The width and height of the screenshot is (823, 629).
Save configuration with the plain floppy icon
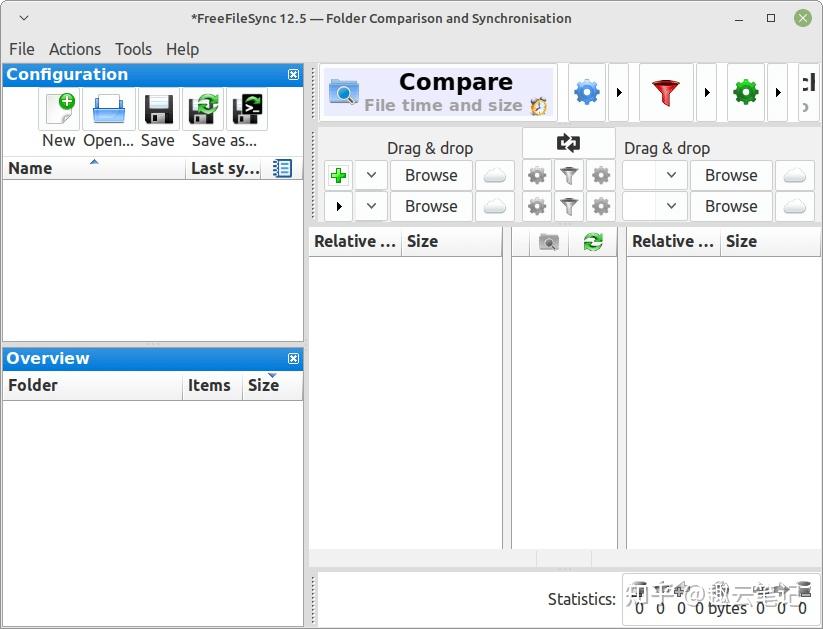(158, 109)
